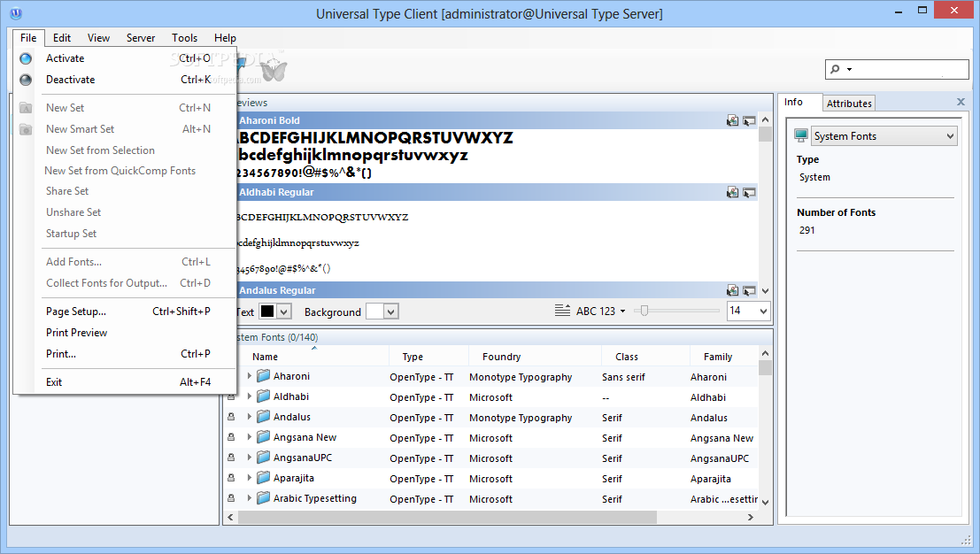Open the Text color dropdown arrow
Viewport: 980px width, 554px height.
[x=284, y=312]
